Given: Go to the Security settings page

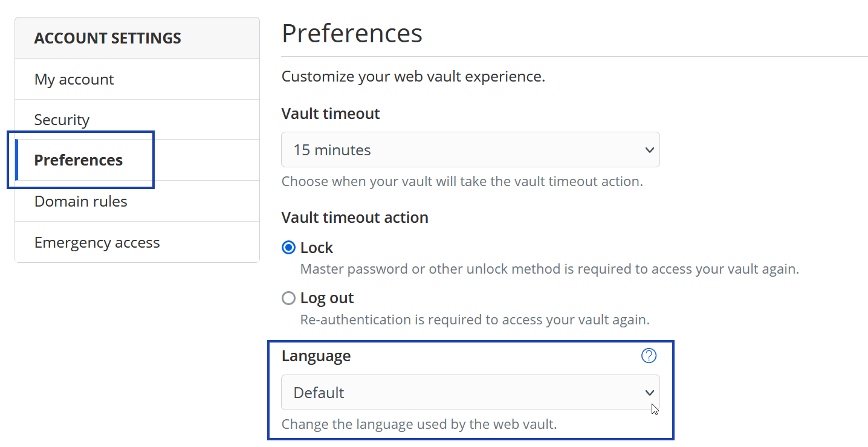Looking at the screenshot, I should [x=62, y=120].
